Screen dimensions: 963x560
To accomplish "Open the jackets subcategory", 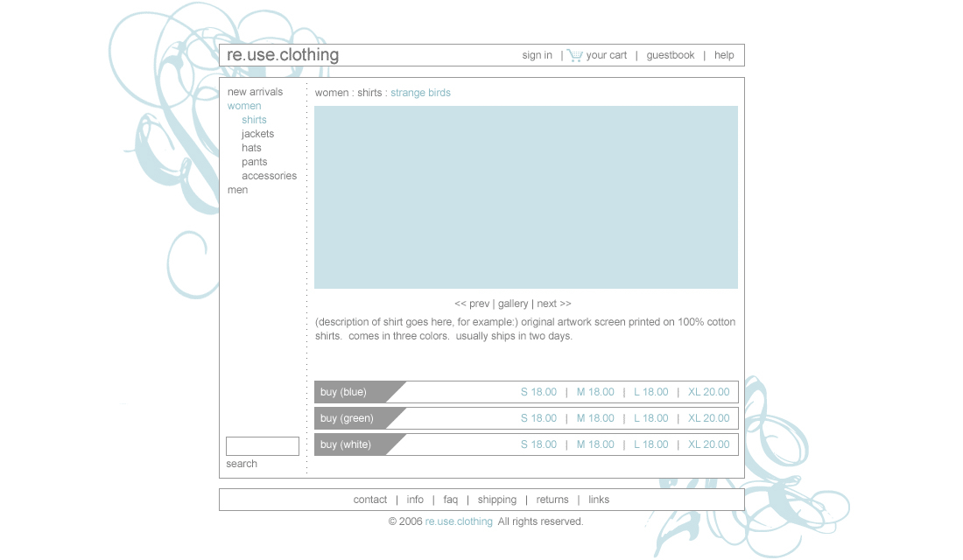I will click(x=257, y=134).
